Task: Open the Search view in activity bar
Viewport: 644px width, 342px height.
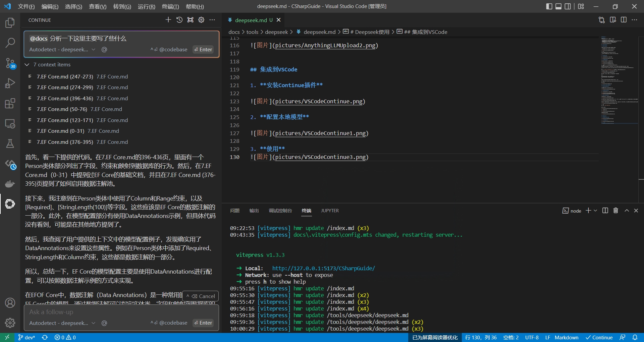Action: 10,43
